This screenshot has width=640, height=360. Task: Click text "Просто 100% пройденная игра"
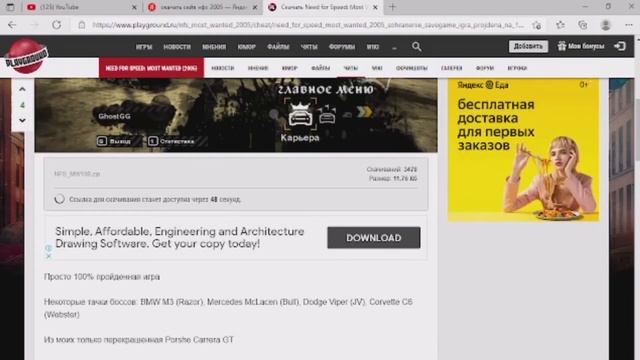[x=102, y=277]
